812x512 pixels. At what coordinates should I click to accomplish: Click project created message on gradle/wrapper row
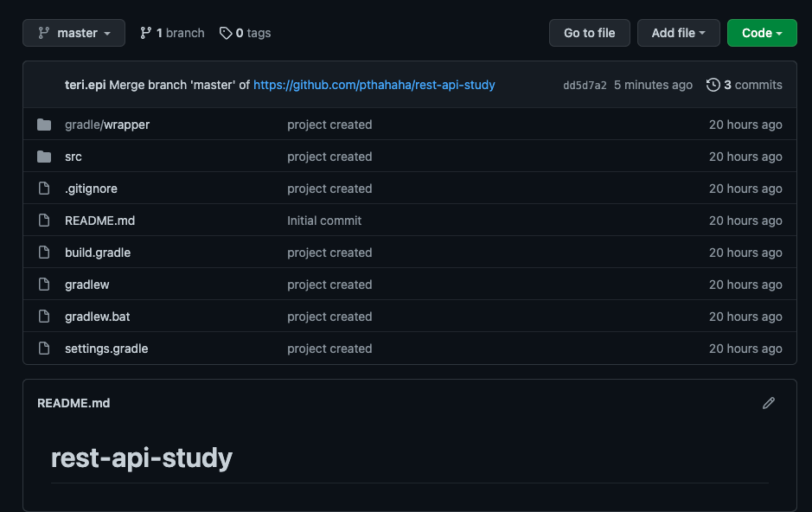point(329,125)
